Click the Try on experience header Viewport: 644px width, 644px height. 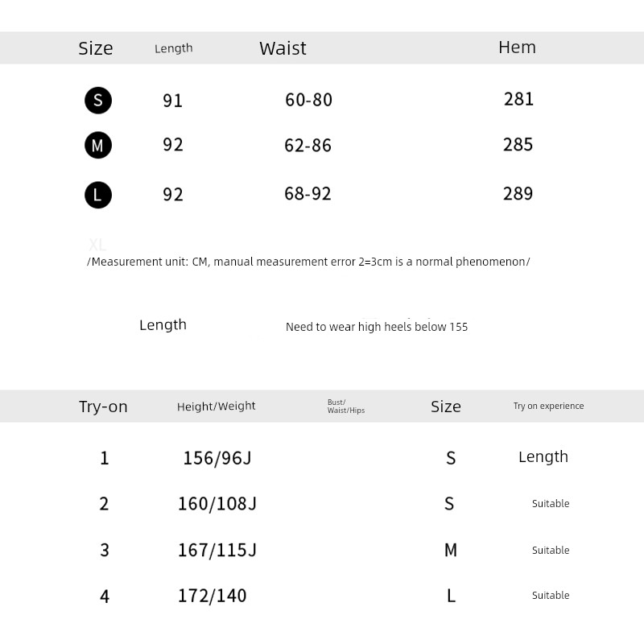coord(548,407)
